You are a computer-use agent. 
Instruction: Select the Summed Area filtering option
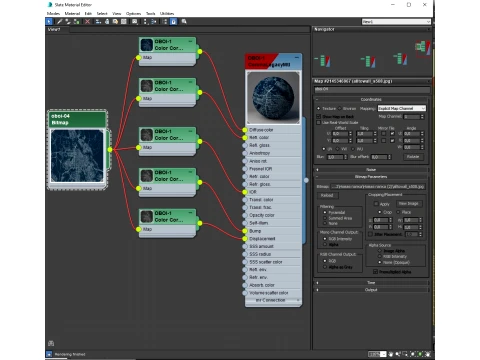tap(325, 218)
